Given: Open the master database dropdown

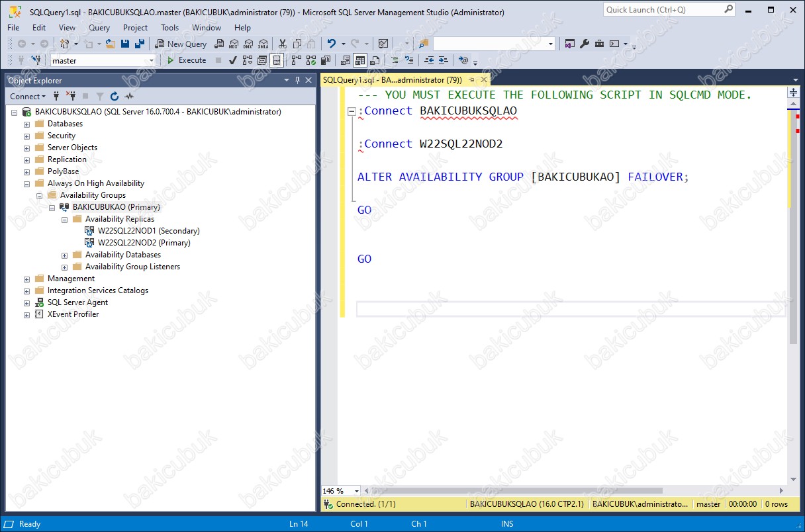Looking at the screenshot, I should click(152, 60).
